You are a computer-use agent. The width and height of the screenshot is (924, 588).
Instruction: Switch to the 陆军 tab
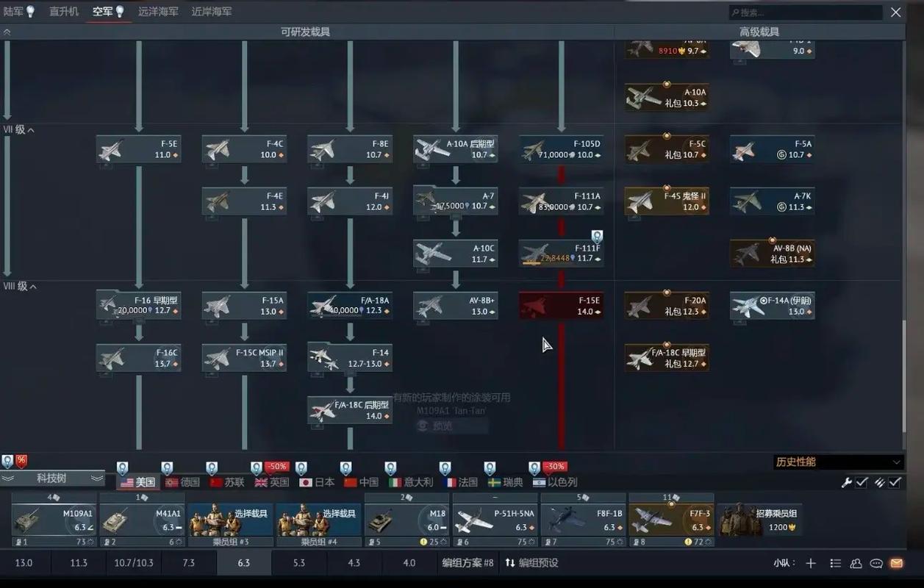[19, 12]
